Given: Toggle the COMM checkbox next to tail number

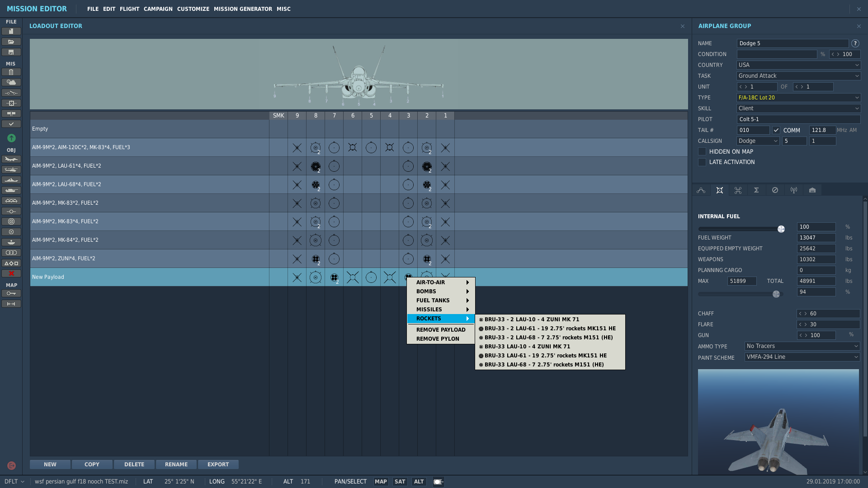Looking at the screenshot, I should coord(776,130).
